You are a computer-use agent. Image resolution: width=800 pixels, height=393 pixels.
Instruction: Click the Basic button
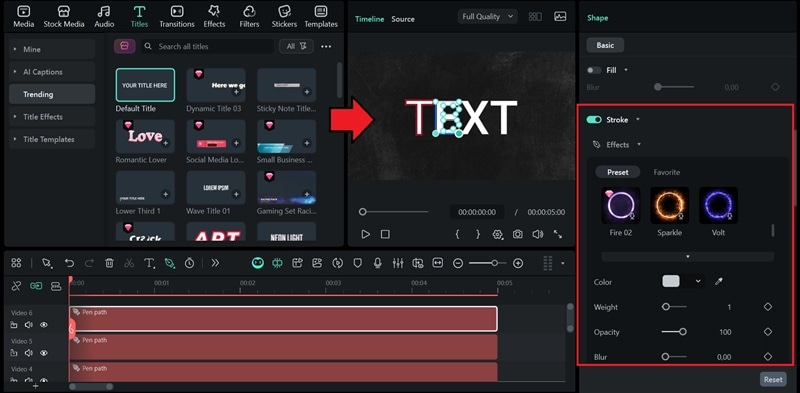(605, 45)
